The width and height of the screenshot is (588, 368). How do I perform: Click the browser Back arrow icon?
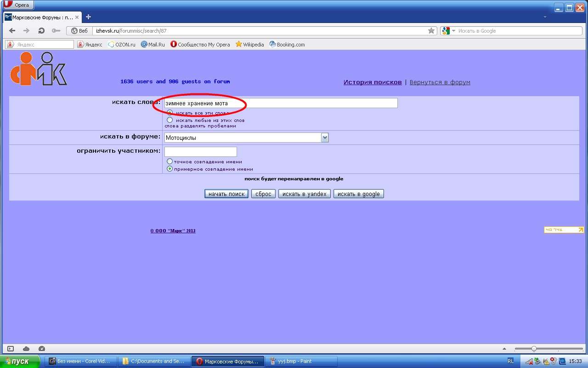(12, 31)
